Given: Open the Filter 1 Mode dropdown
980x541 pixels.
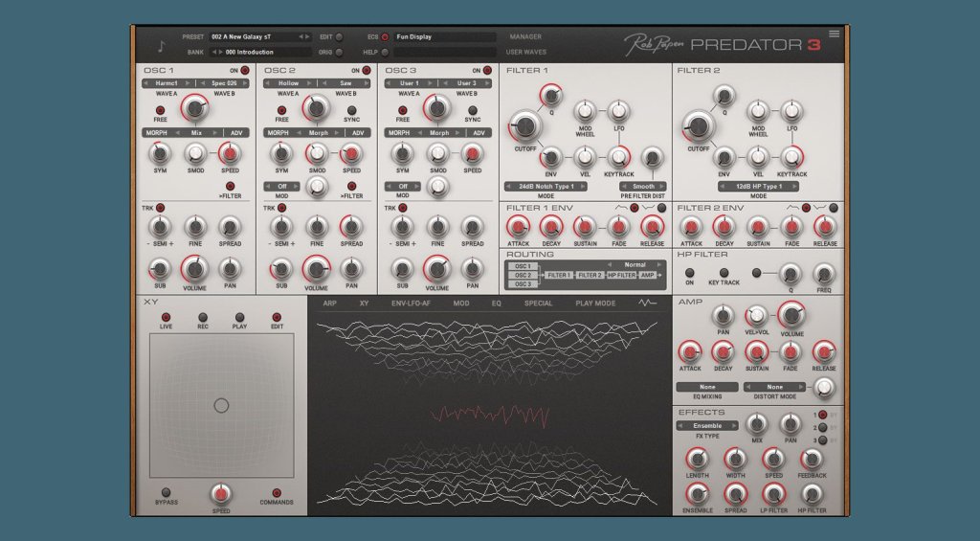Looking at the screenshot, I should [546, 187].
